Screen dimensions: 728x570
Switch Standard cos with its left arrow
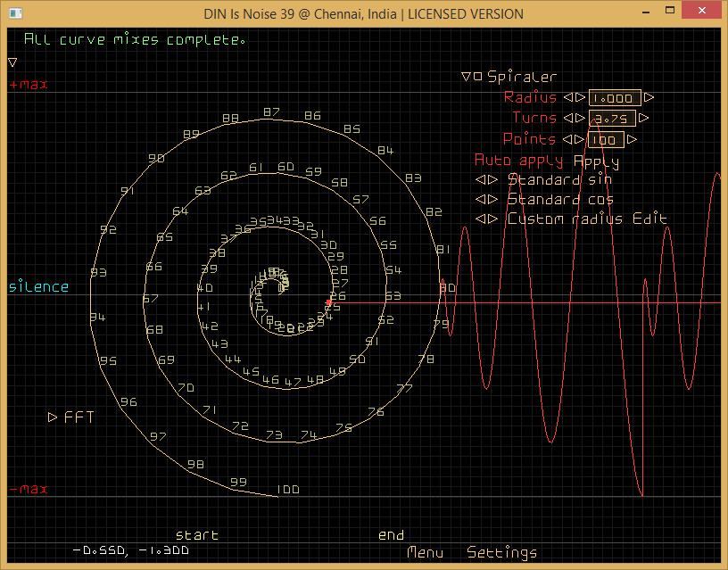tap(480, 199)
